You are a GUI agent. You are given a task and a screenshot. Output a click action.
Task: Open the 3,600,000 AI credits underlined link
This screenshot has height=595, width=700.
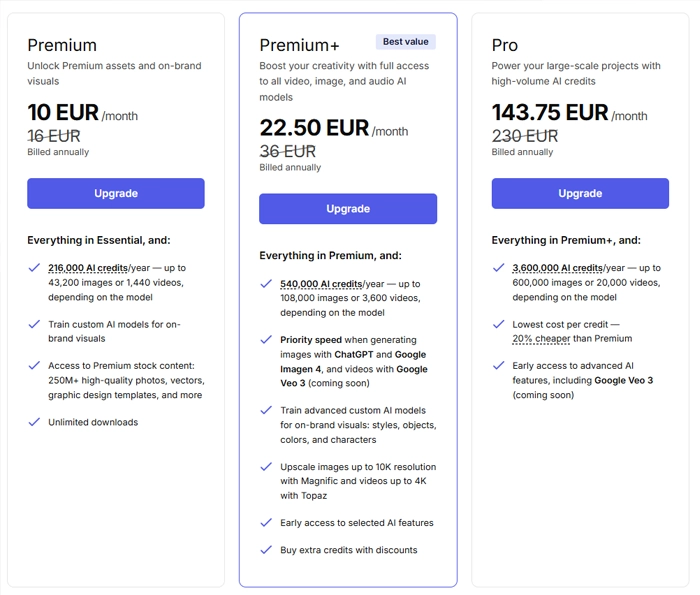558,268
